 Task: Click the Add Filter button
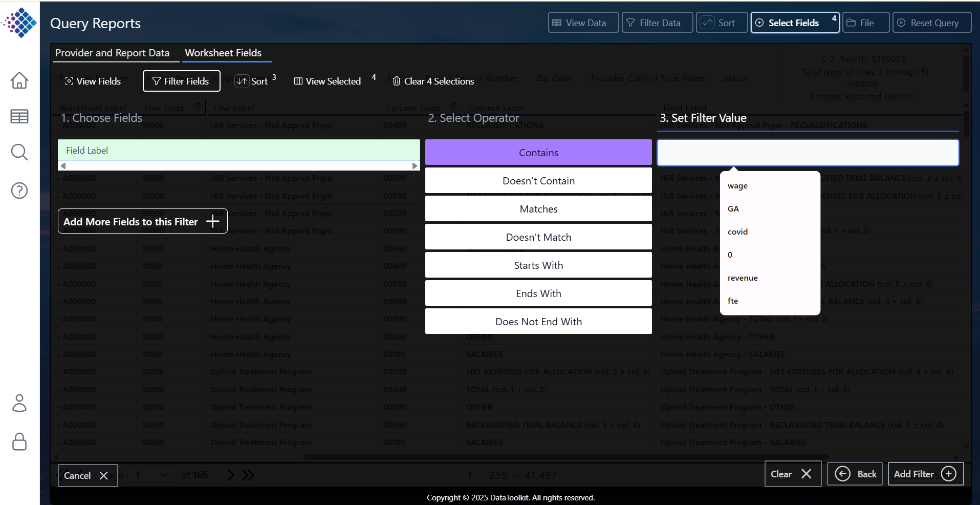click(925, 474)
